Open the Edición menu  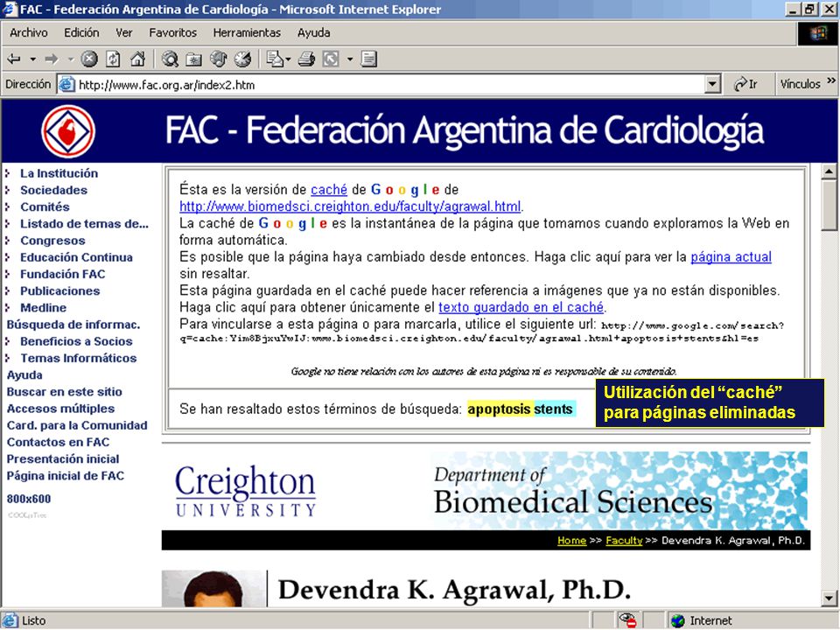click(x=81, y=32)
